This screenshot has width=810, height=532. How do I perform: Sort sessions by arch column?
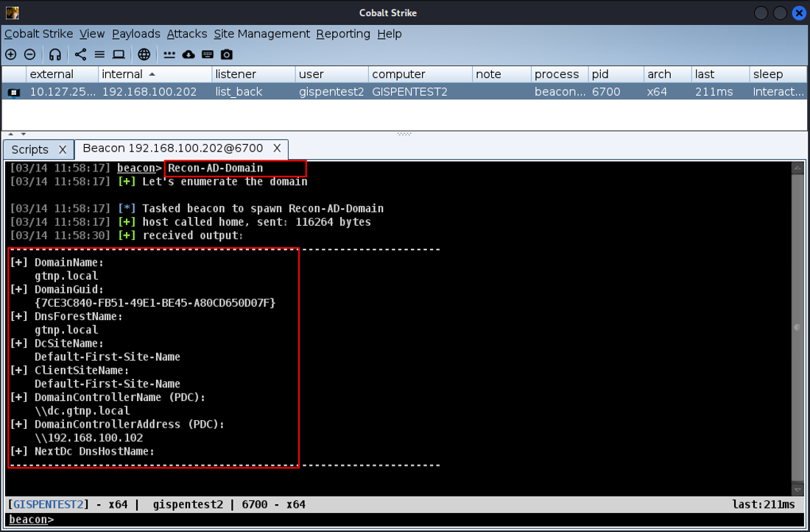pyautogui.click(x=667, y=74)
